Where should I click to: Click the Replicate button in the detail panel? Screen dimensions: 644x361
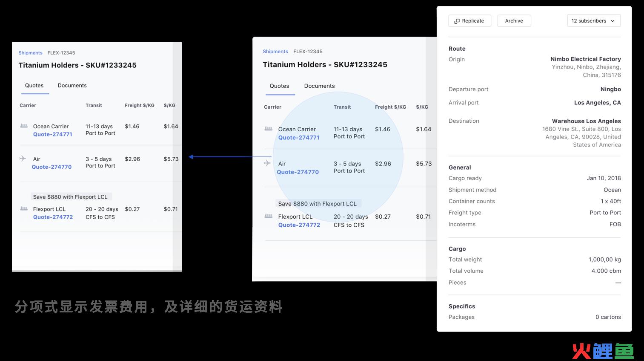coord(469,21)
